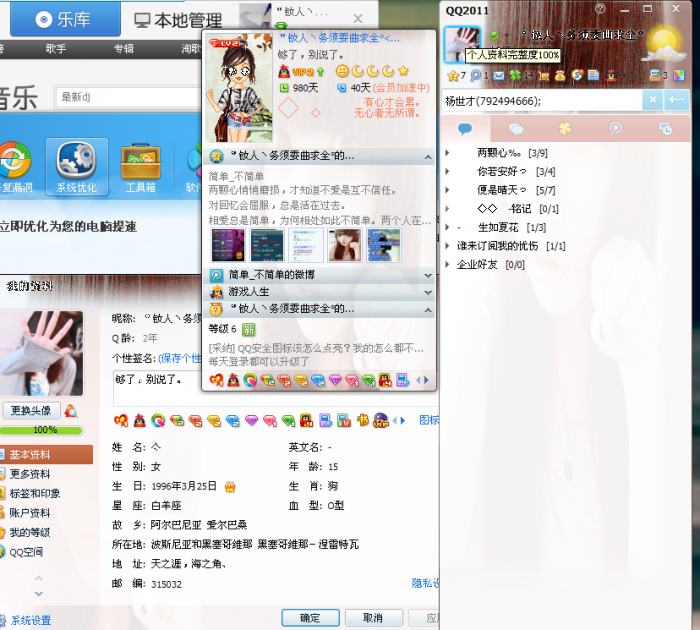Click the heart badge on info card bottom
Screen dimensions: 700x630
click(x=216, y=380)
